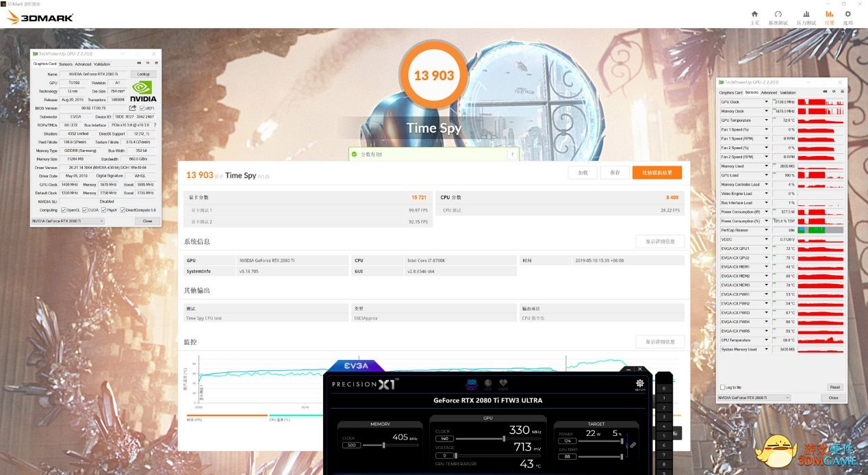Open Setup gear in Precision X1
This screenshot has height=475, width=868.
(640, 385)
